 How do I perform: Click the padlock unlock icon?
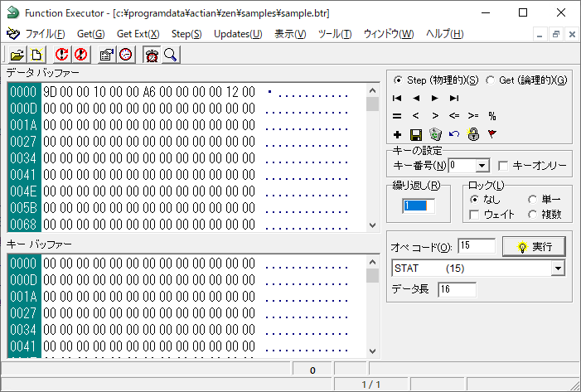473,133
